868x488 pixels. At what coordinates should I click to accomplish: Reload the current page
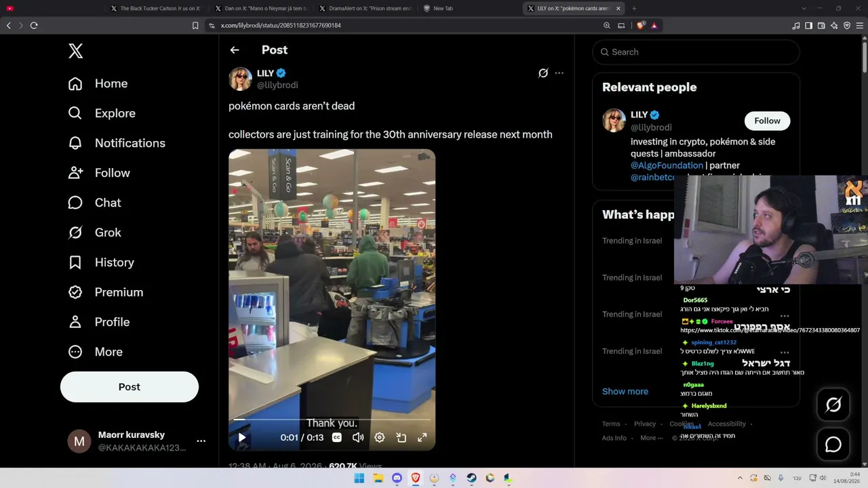[34, 26]
